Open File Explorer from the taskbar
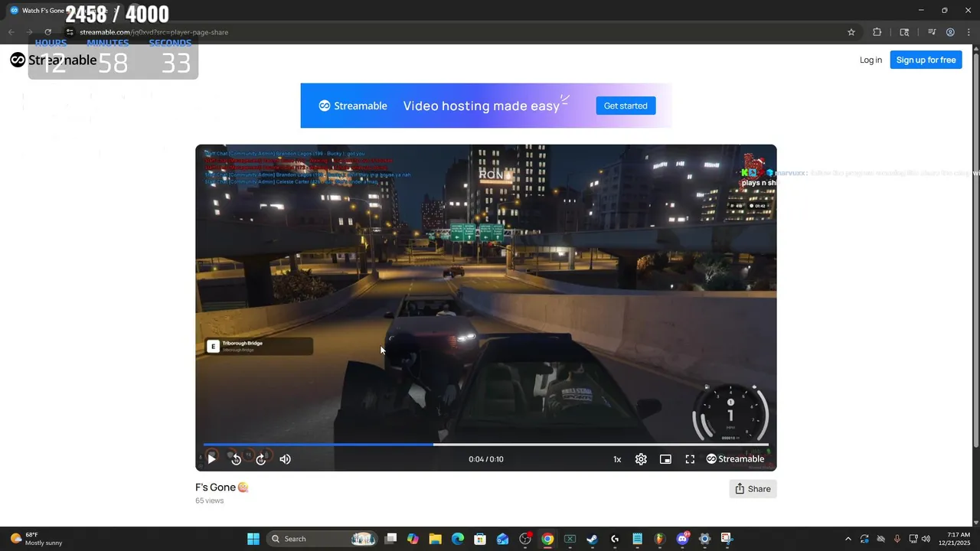The width and height of the screenshot is (980, 551). [x=435, y=539]
